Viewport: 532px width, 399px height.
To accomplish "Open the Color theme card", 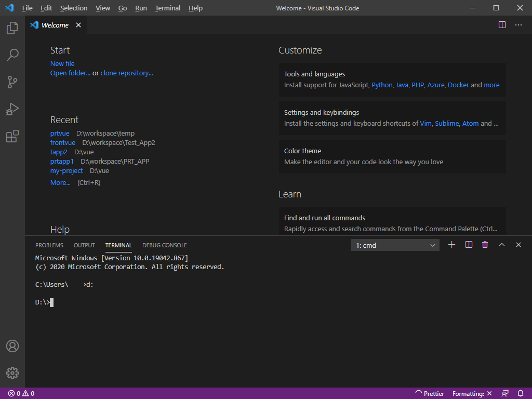I will coord(392,156).
